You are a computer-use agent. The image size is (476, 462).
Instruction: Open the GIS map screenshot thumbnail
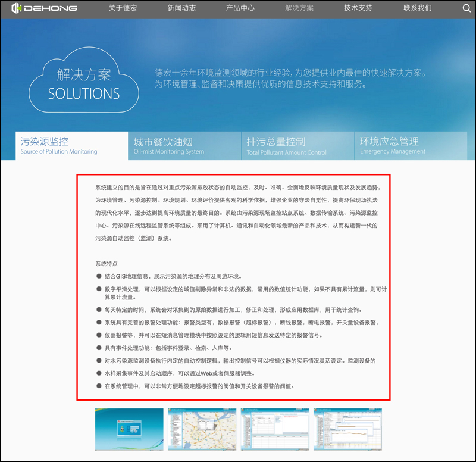[202, 429]
